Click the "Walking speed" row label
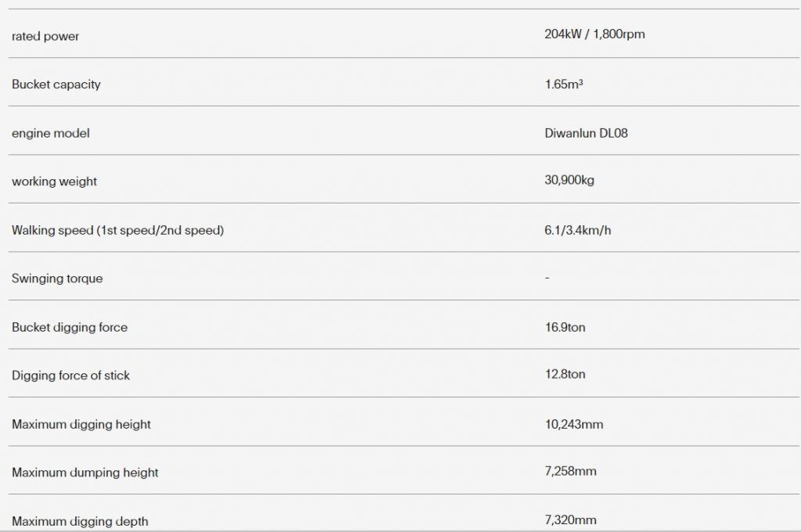This screenshot has height=532, width=801. click(x=117, y=230)
